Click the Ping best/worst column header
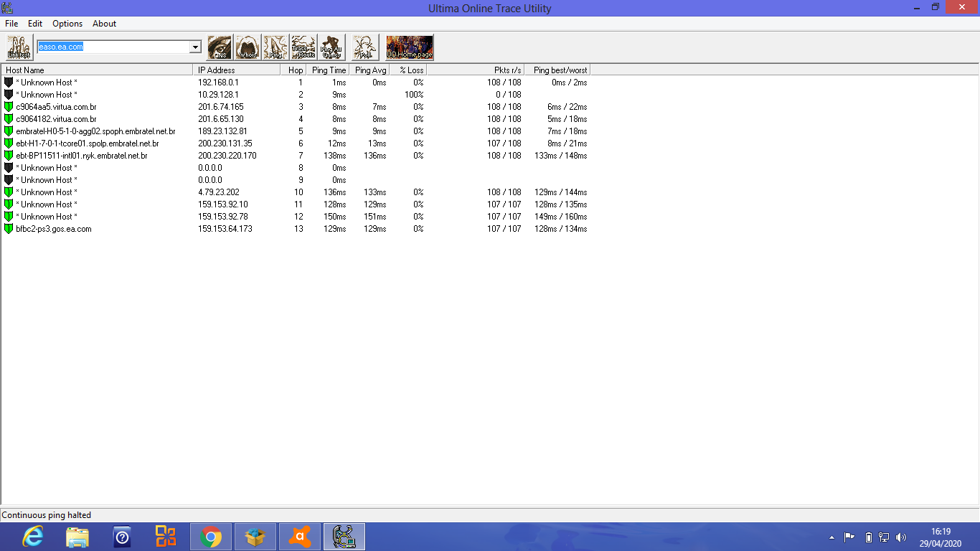Viewport: 980px width, 551px height. coord(557,70)
